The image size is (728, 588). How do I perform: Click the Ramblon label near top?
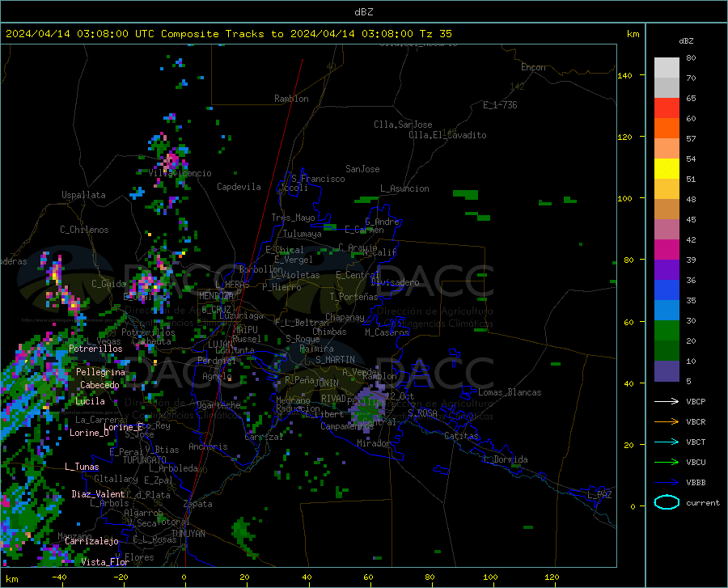click(x=291, y=99)
